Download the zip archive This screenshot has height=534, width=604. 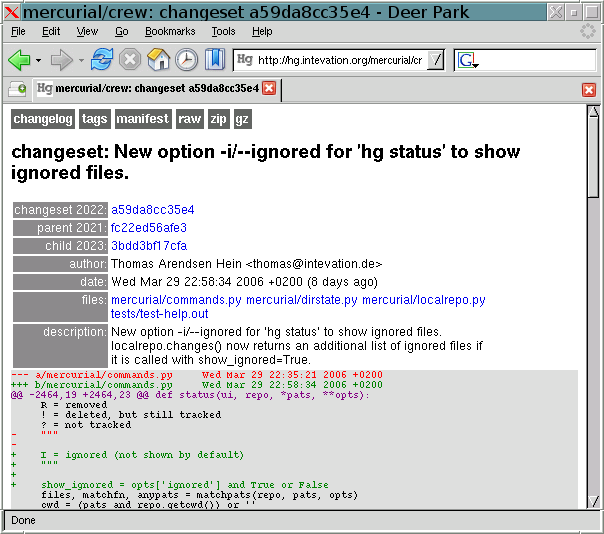click(x=218, y=119)
